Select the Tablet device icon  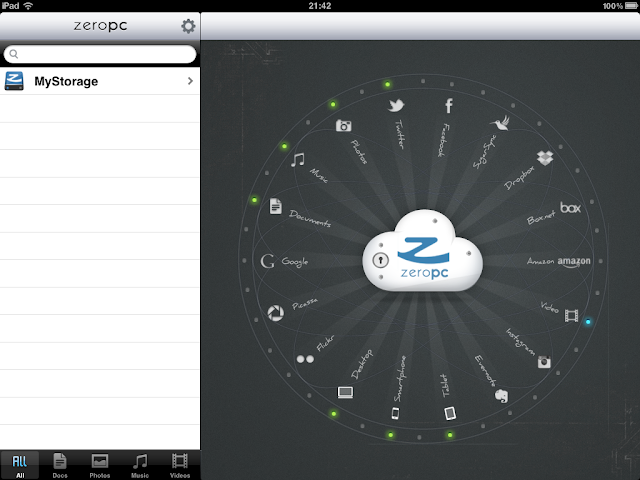450,413
